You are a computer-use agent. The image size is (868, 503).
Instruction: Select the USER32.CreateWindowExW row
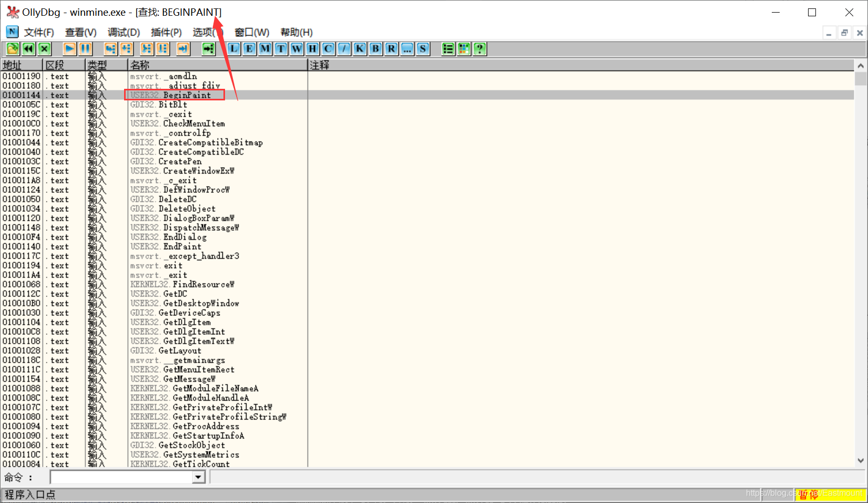[427, 171]
